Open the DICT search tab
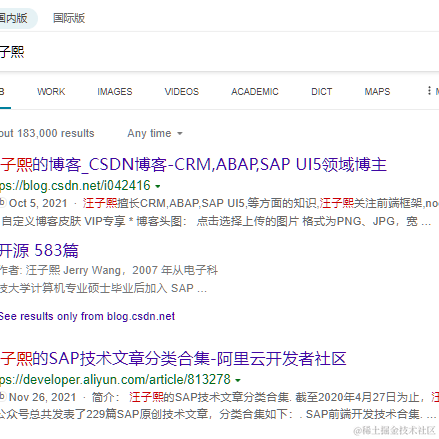Image resolution: width=439 pixels, height=439 pixels. pyautogui.click(x=322, y=91)
